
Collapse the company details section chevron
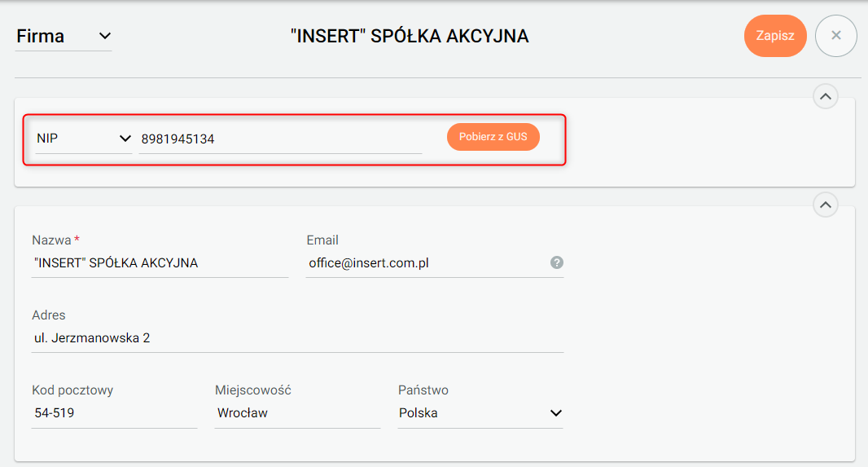point(825,205)
